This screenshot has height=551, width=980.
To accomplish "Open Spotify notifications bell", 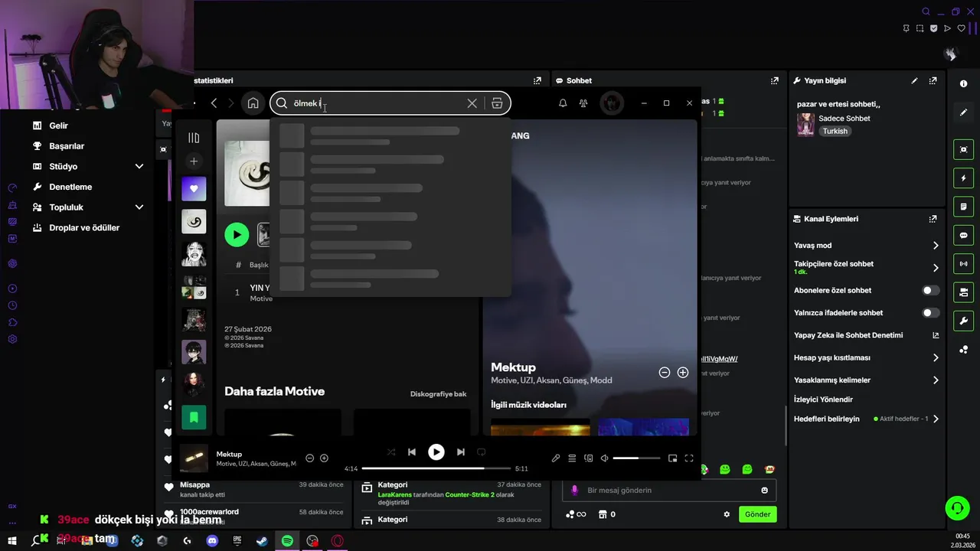I will pyautogui.click(x=563, y=103).
